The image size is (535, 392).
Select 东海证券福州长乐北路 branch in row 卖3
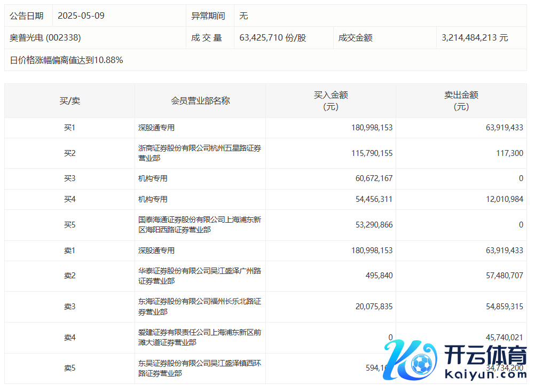[x=200, y=307]
